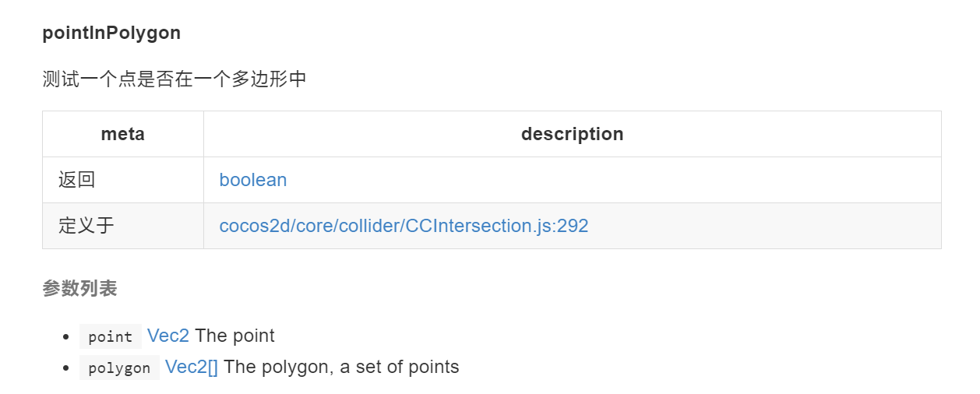Image resolution: width=980 pixels, height=394 pixels.
Task: Click the description column header
Action: click(x=573, y=134)
